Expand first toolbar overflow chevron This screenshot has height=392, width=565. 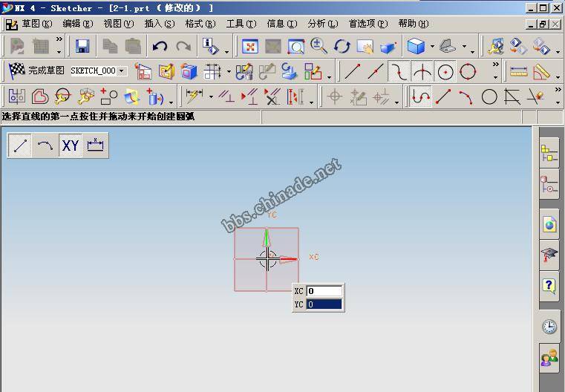[x=59, y=39]
